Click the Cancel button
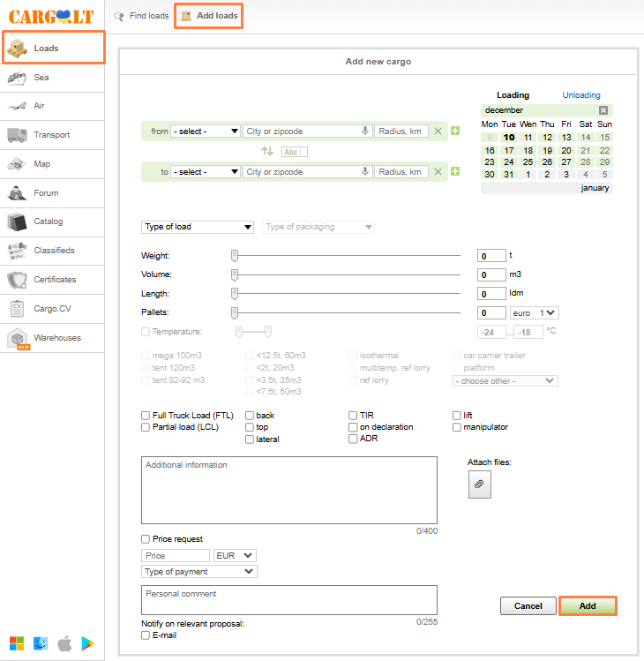This screenshot has width=644, height=661. coord(528,606)
